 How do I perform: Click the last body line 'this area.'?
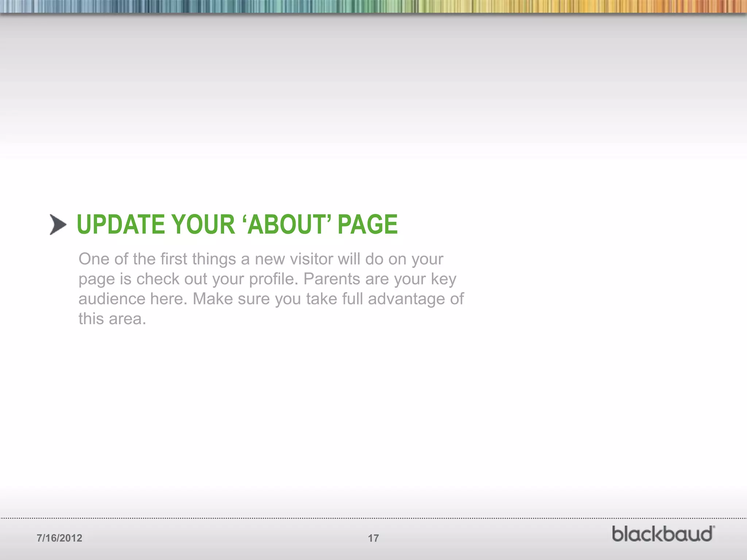[x=112, y=319]
